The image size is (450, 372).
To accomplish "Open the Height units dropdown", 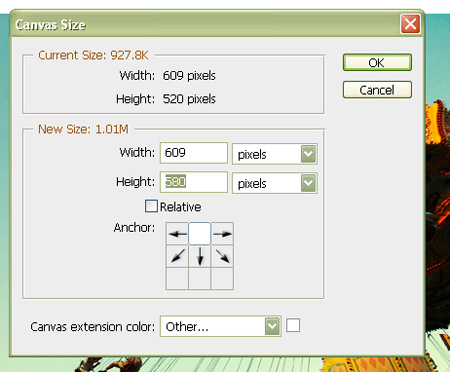I will coord(275,183).
